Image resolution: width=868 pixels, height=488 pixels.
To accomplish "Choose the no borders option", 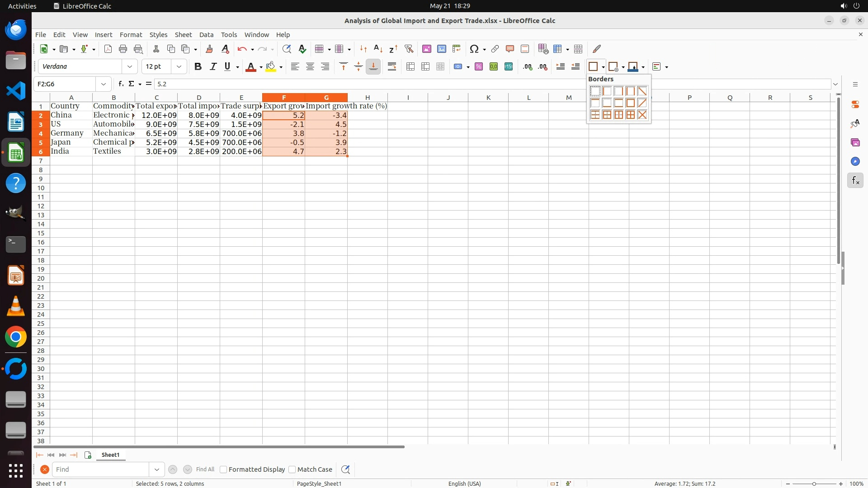I will [595, 91].
